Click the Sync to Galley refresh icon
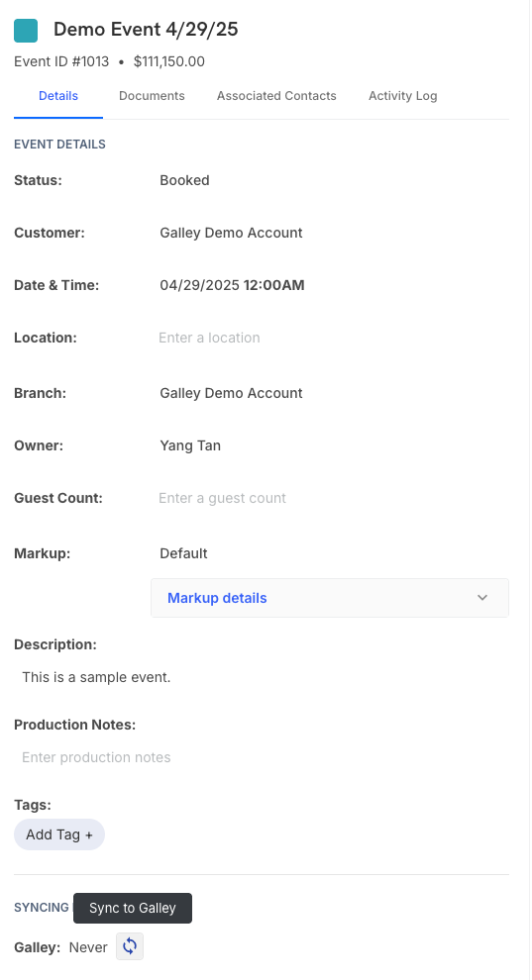Image resolution: width=532 pixels, height=980 pixels. (130, 946)
